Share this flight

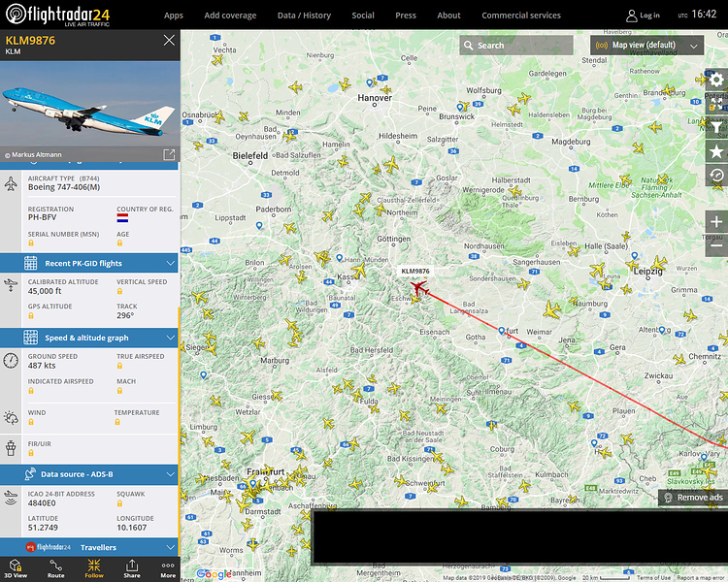pos(132,569)
